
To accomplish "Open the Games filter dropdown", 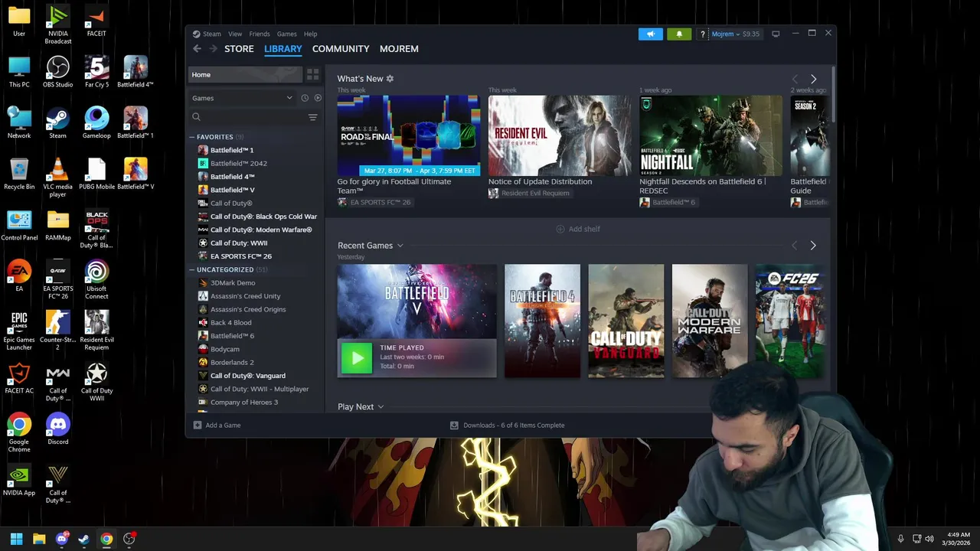I will [242, 98].
